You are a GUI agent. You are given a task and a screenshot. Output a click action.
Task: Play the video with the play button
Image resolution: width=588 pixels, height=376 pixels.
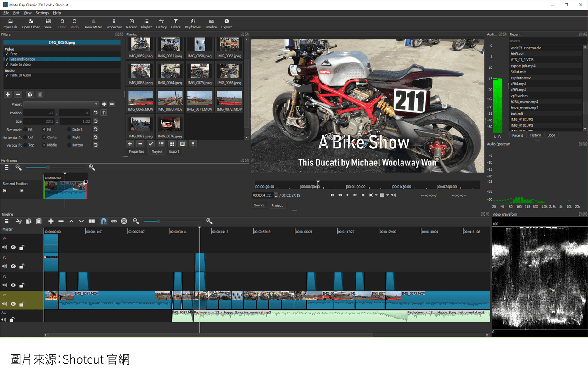pos(347,195)
